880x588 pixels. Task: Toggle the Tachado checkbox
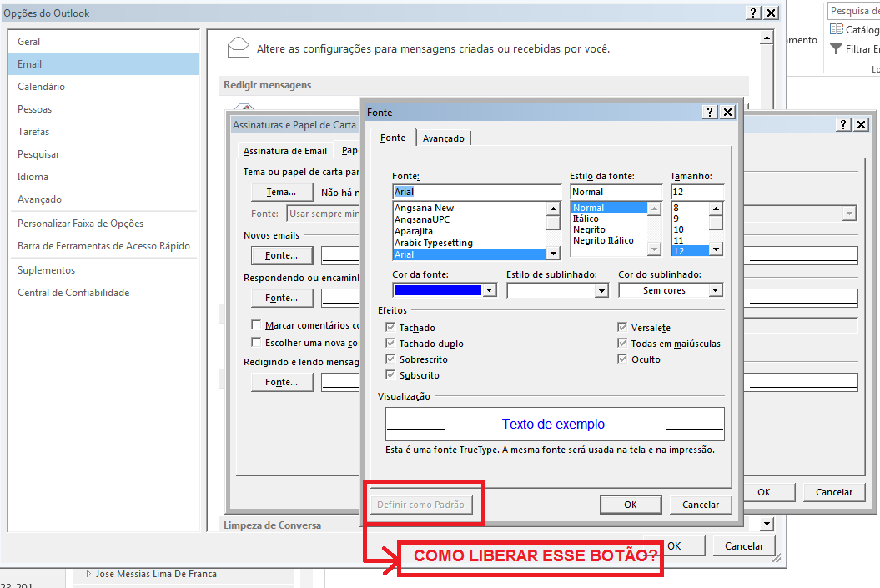[390, 327]
